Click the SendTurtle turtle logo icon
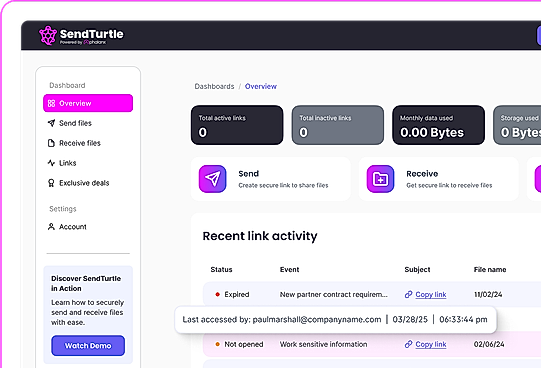 click(48, 36)
